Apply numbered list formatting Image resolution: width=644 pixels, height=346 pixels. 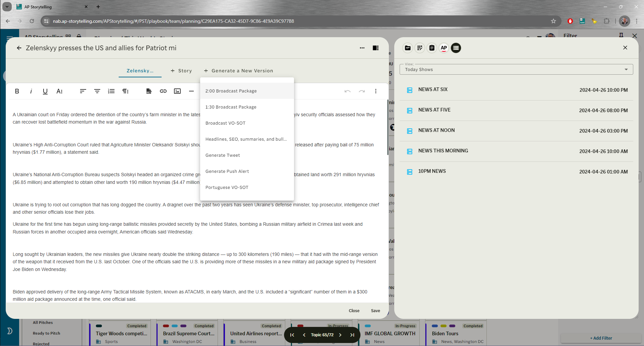coord(111,91)
